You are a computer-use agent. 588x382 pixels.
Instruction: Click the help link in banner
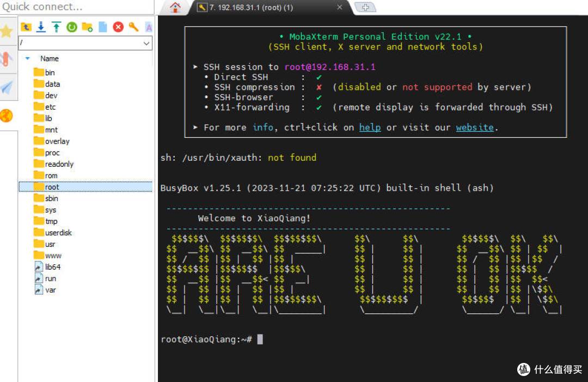tap(370, 128)
